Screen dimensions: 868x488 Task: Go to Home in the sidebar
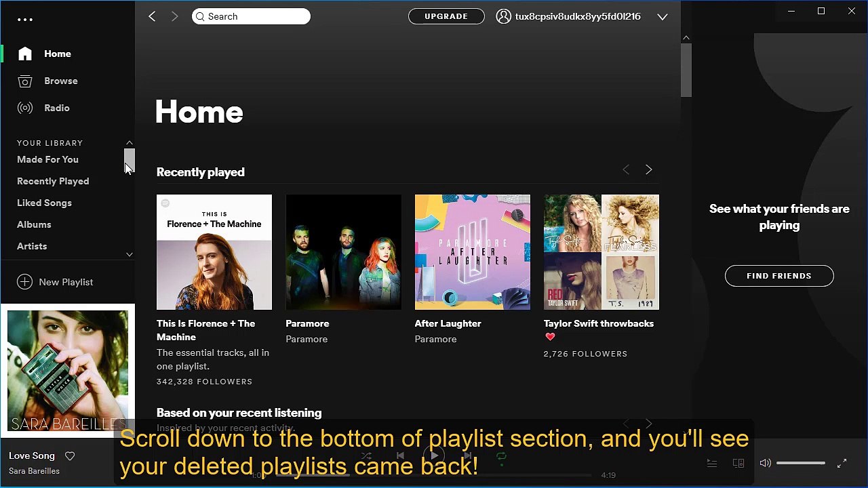[x=58, y=54]
